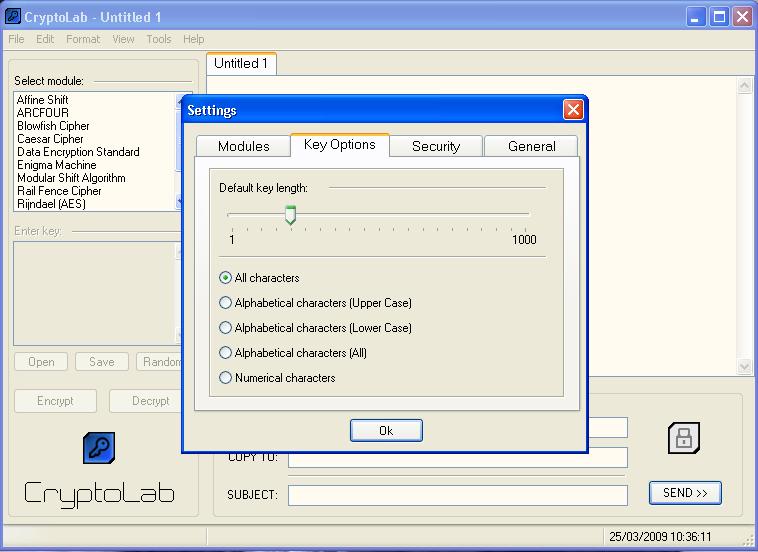Select Rail Fence Cipher module
758x552 pixels.
(x=59, y=191)
